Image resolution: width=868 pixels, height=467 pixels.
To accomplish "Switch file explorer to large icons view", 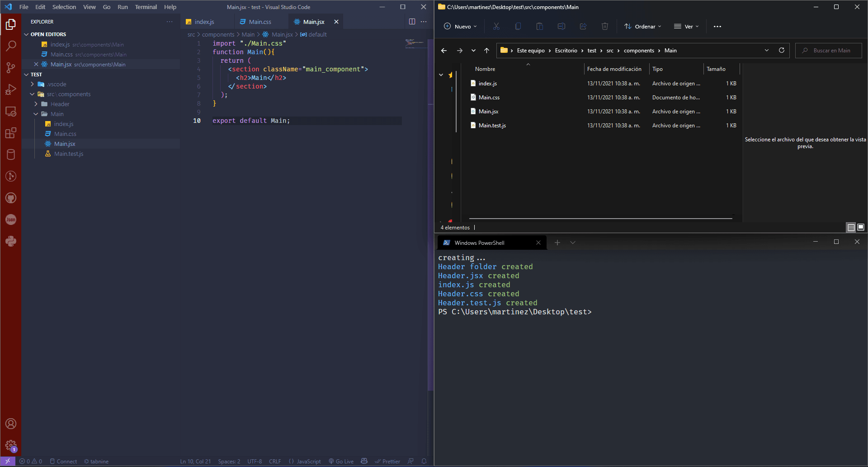I will click(861, 227).
